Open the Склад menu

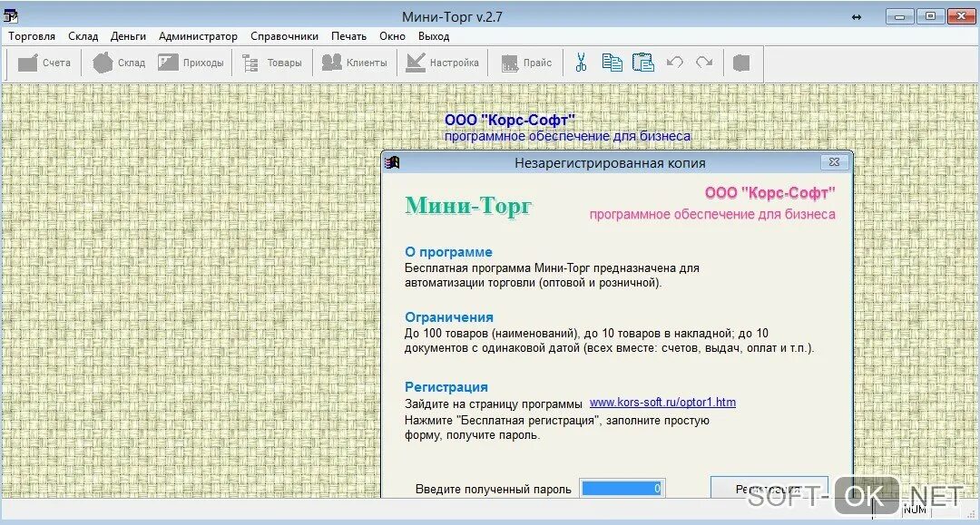83,36
